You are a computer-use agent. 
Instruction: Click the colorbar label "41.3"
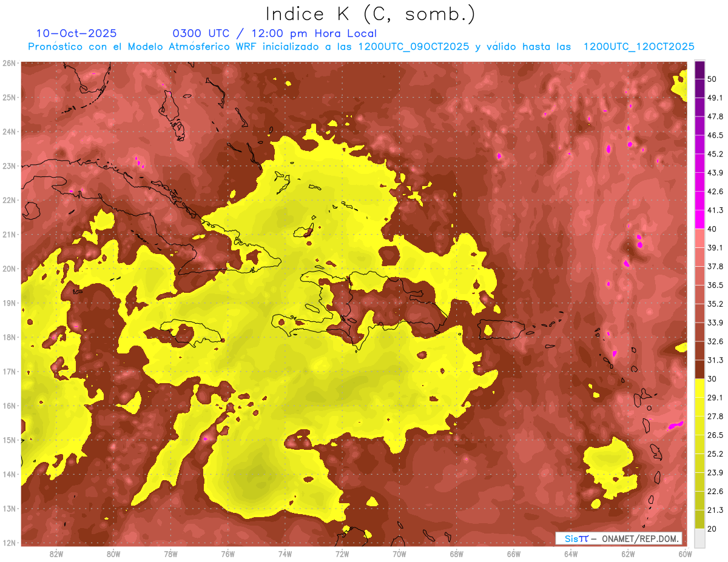point(715,210)
